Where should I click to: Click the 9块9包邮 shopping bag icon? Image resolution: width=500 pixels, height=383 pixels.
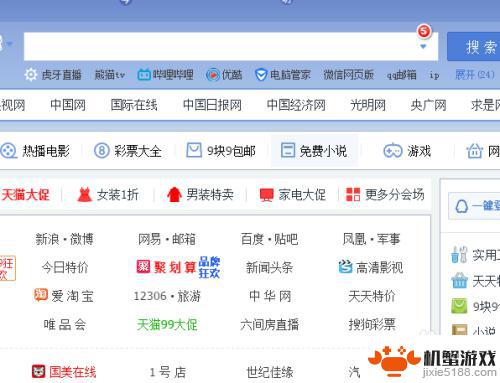point(194,150)
